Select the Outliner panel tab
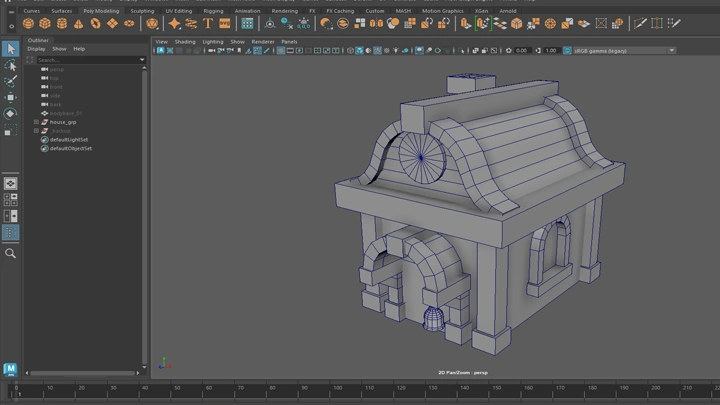720x405 pixels. (38, 40)
